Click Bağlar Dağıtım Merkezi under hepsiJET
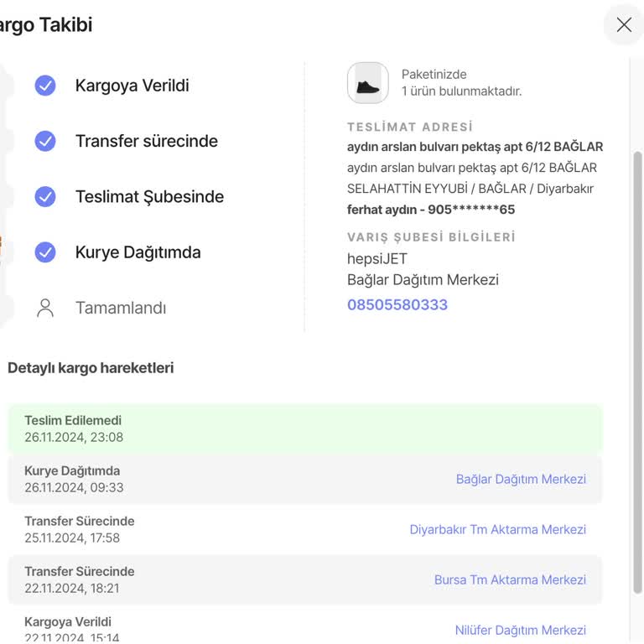The image size is (644, 644). 423,280
